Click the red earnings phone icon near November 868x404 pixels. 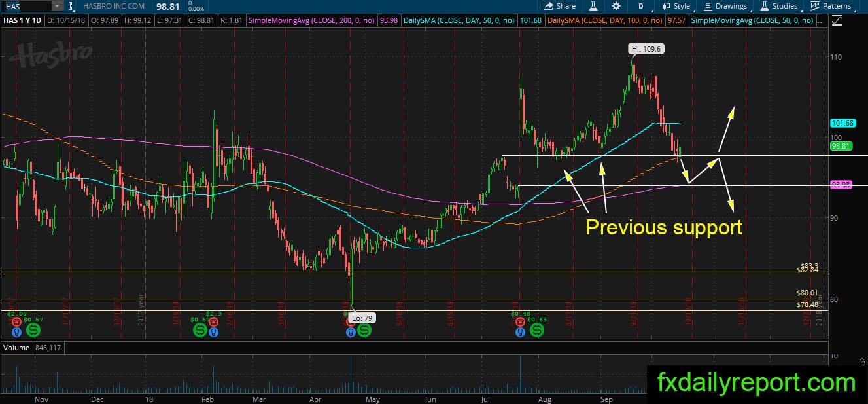(x=16, y=321)
